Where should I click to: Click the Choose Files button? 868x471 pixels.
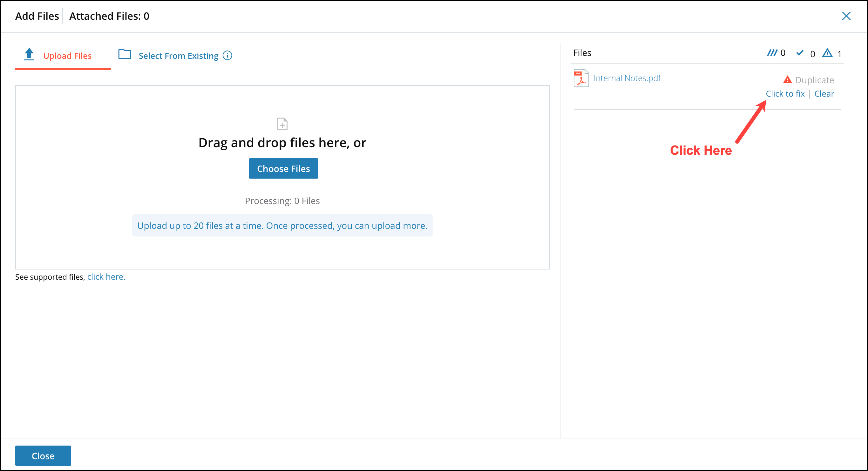tap(283, 168)
